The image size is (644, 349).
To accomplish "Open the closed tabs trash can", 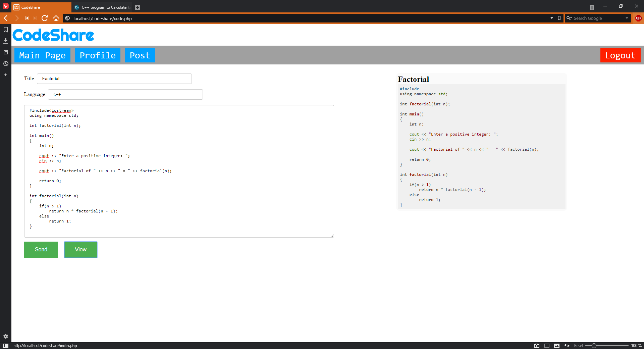I will (592, 7).
